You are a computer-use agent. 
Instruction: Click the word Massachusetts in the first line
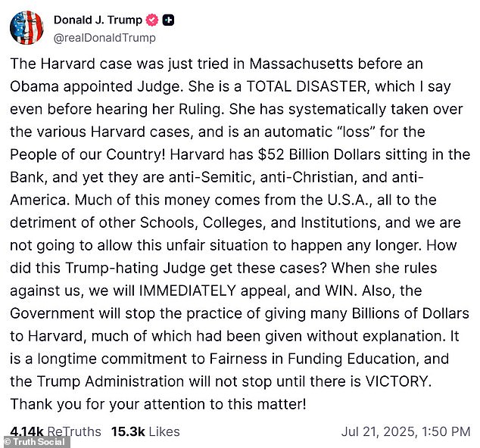301,64
